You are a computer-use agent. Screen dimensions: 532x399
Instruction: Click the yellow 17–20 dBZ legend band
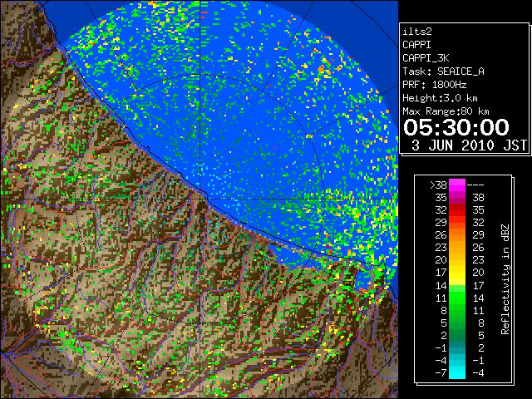[457, 273]
